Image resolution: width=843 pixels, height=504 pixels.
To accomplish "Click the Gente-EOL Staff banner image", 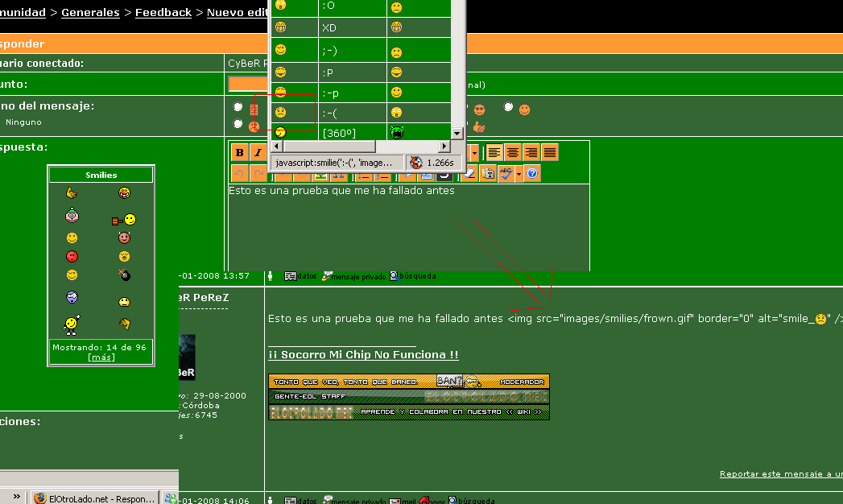I will point(408,397).
